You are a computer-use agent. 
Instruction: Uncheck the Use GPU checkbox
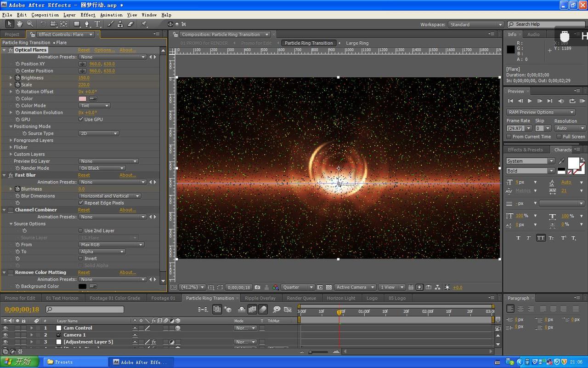(x=81, y=119)
